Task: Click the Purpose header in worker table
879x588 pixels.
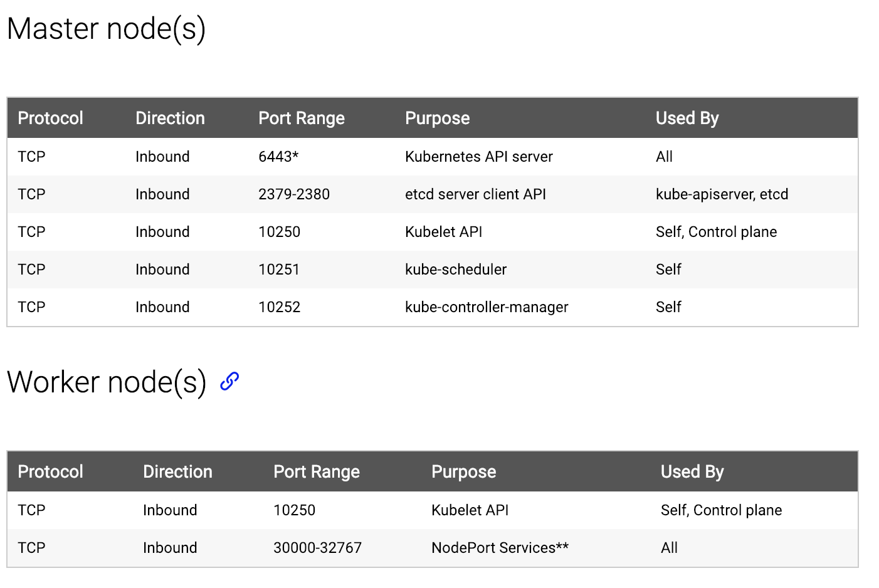Action: 463,471
